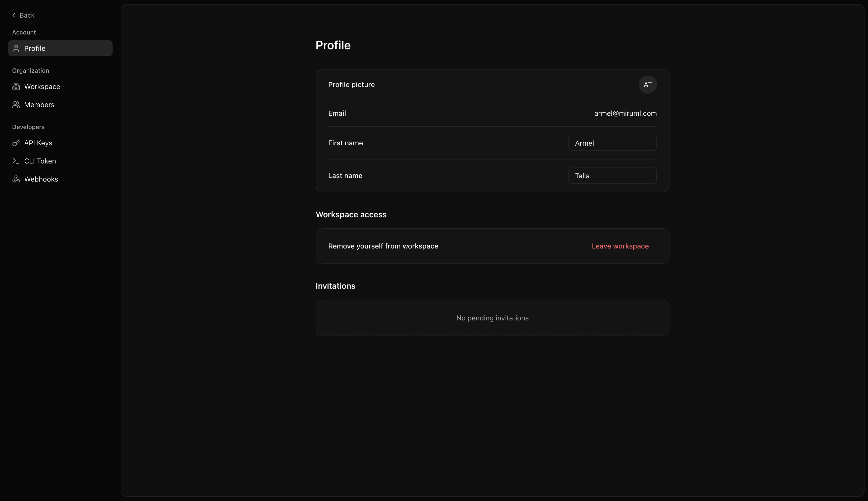The image size is (868, 501).
Task: Click the Last name input field
Action: coord(612,176)
